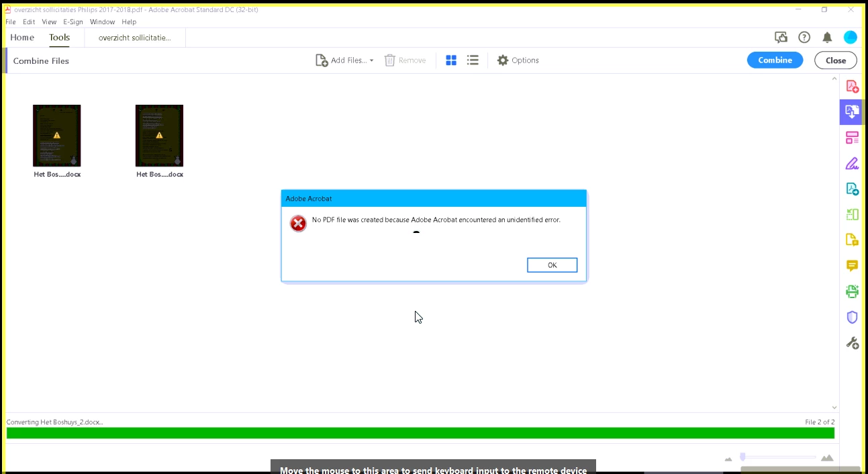Click the smaller thumbnails mountain icon
Viewport: 868px width, 474px height.
(x=728, y=459)
